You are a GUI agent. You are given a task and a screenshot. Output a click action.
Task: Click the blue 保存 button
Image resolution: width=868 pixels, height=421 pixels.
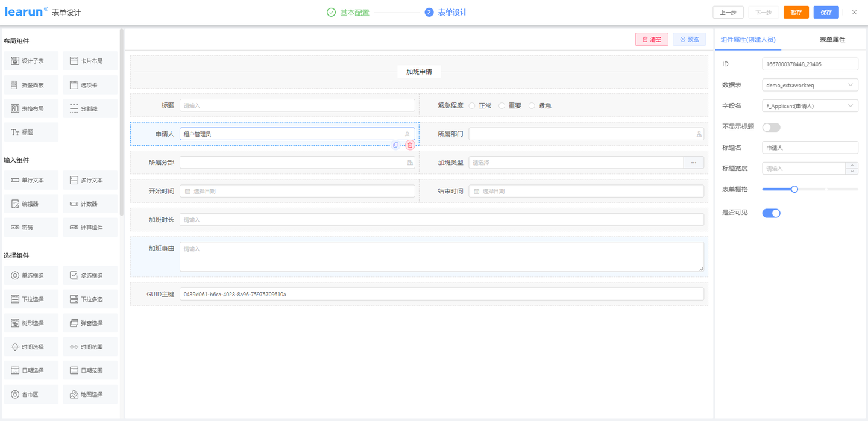click(x=826, y=12)
